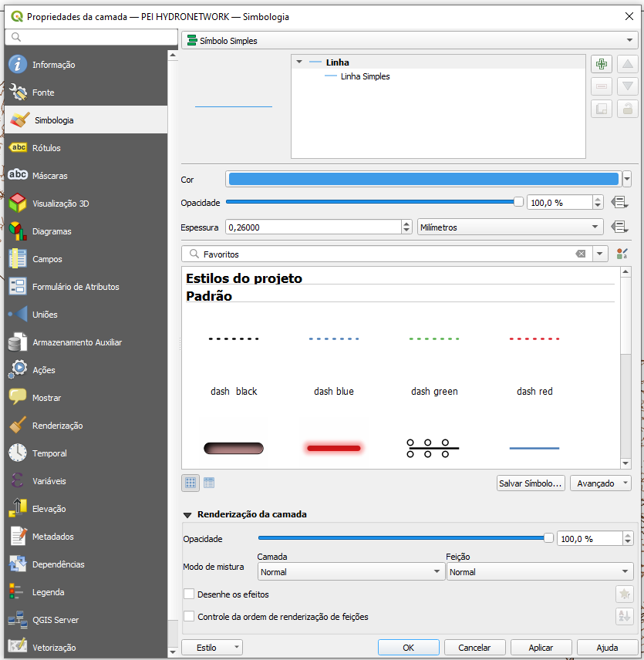Select the dash red line symbol
The width and height of the screenshot is (644, 660).
(534, 362)
